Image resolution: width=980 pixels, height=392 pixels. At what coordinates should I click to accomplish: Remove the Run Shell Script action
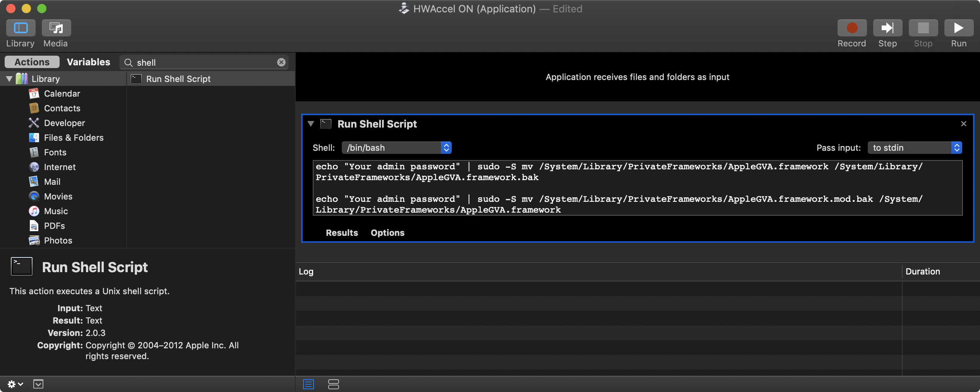tap(963, 124)
